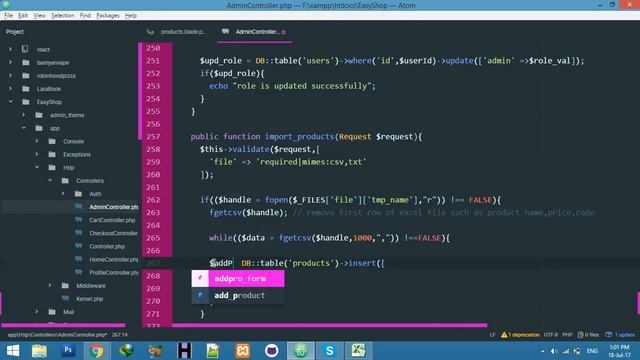Click the cursor position 267:14 indicator
Viewport: 640px width, 360px height.
point(120,335)
